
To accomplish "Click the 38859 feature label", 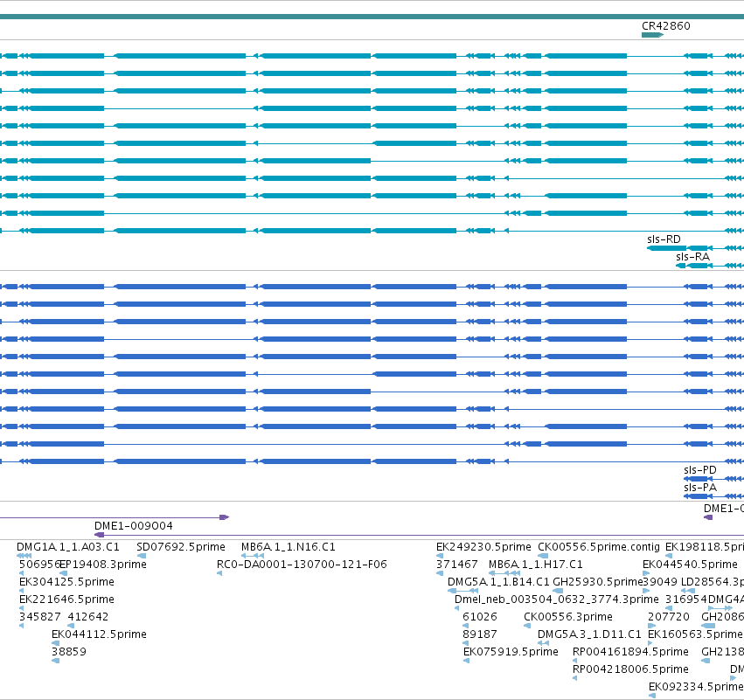I will click(x=69, y=652).
